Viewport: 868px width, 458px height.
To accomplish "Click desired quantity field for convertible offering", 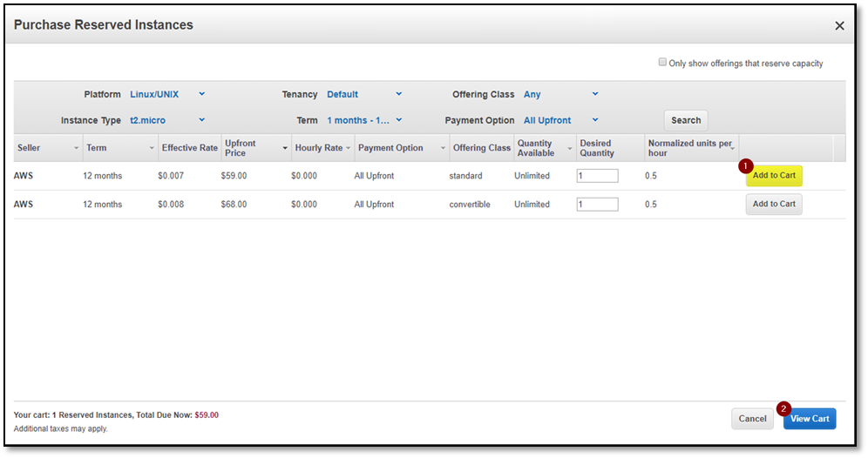I will (x=597, y=204).
